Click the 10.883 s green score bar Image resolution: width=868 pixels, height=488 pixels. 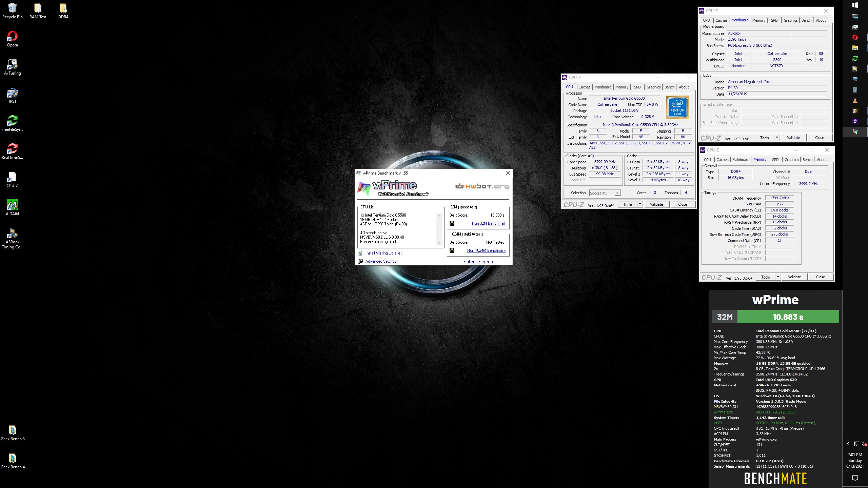(788, 317)
